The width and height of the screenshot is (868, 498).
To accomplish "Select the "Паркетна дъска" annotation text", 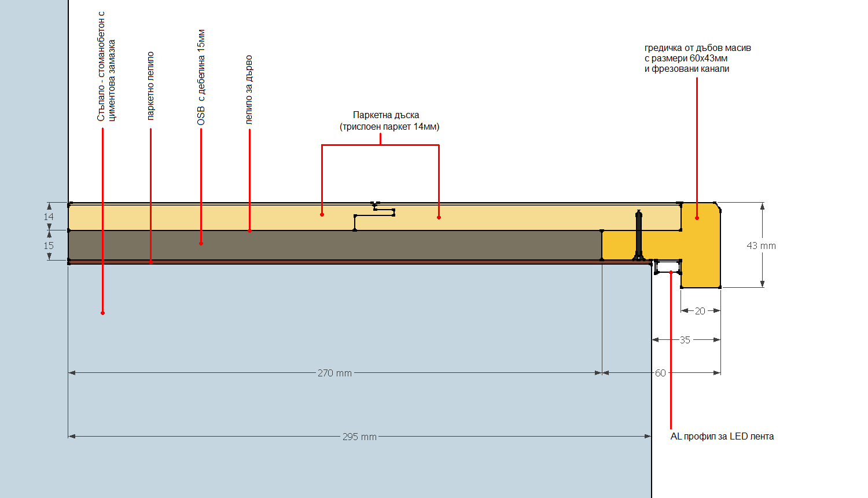I will [x=387, y=115].
